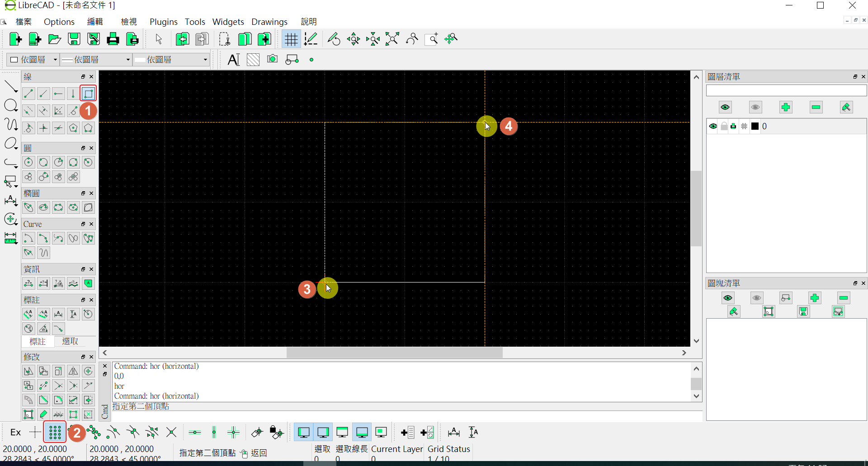868x466 pixels.
Task: Open the Options menu
Action: tap(59, 22)
